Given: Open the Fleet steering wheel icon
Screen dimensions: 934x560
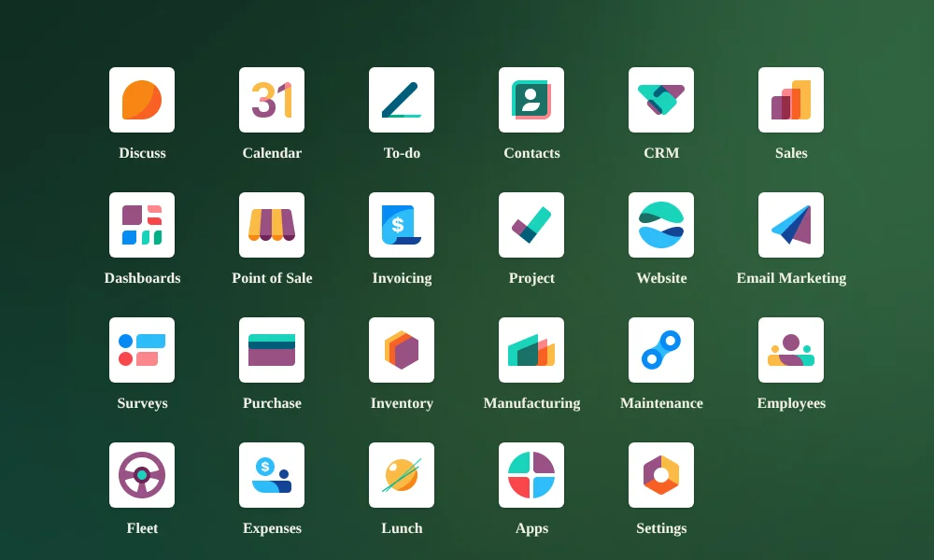Looking at the screenshot, I should click(x=142, y=475).
